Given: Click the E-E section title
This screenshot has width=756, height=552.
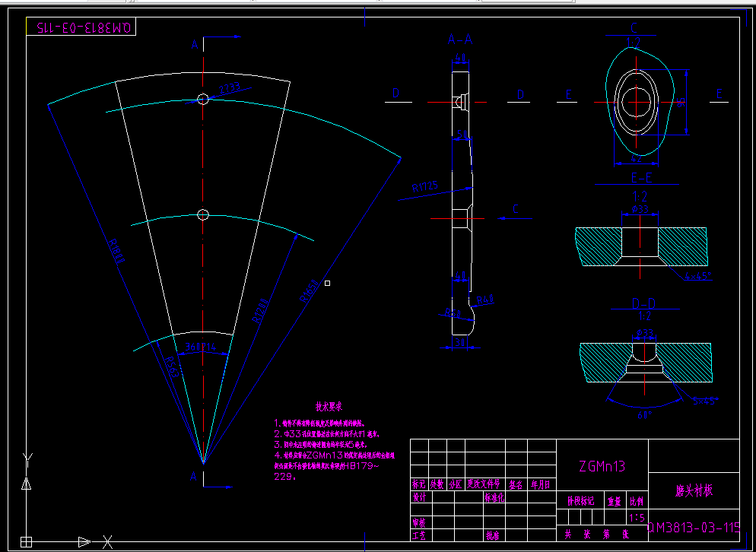Looking at the screenshot, I should [641, 178].
